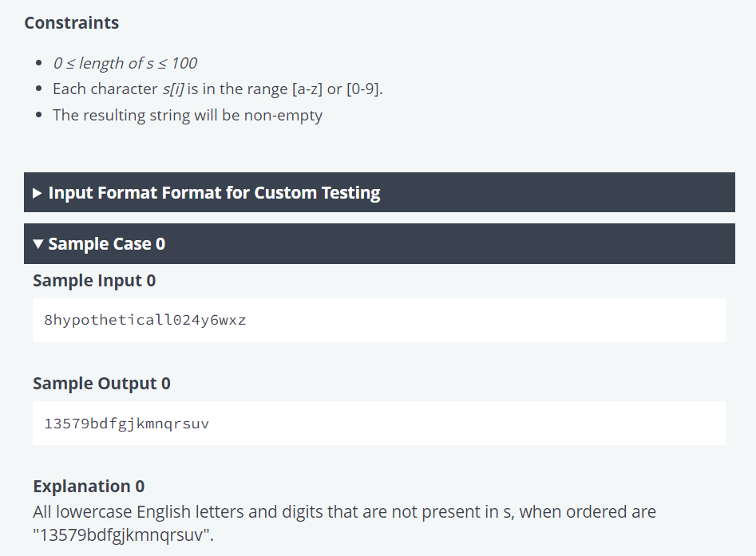The image size is (756, 556).
Task: Click the bullet before Each character
Action: (39, 89)
